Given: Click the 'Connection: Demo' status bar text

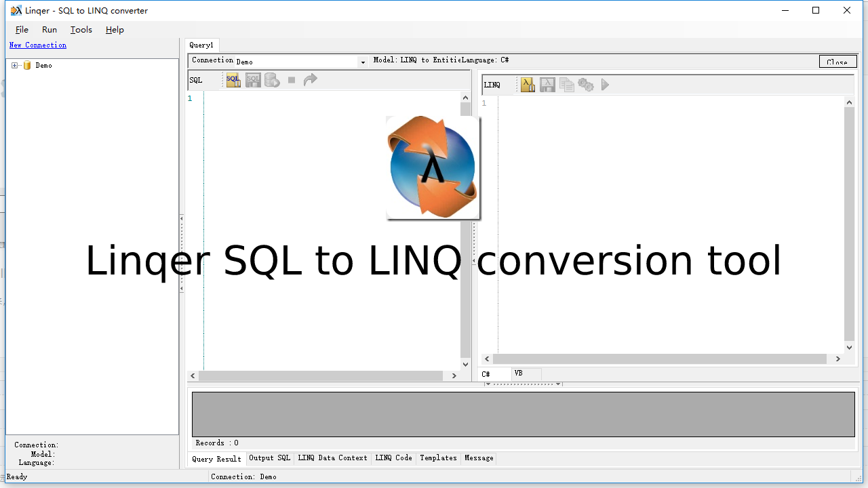Looking at the screenshot, I should (x=244, y=477).
